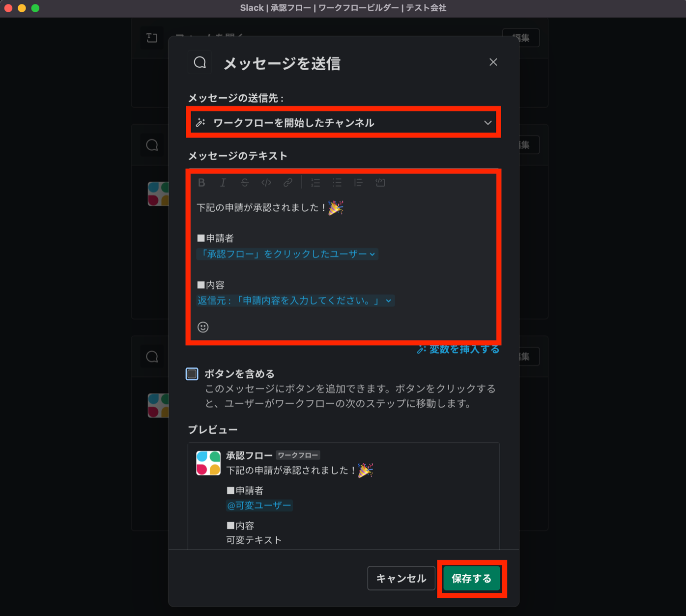Expand the 返信元 申請内容 variable chip
The width and height of the screenshot is (686, 616).
295,301
